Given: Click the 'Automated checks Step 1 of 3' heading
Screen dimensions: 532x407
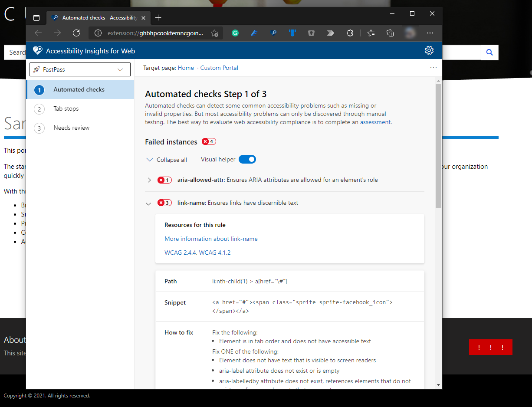Looking at the screenshot, I should (206, 94).
